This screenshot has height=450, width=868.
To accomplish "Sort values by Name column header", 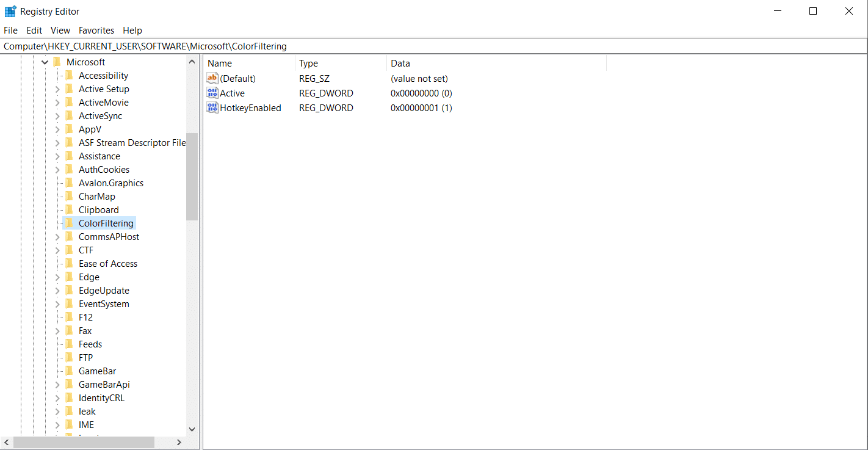I will click(249, 64).
